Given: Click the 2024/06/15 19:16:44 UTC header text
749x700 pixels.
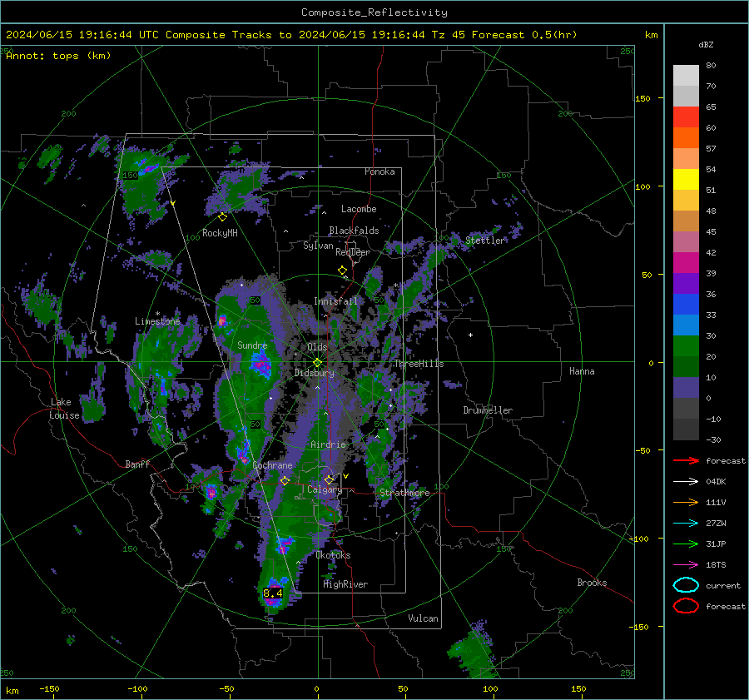Looking at the screenshot, I should point(82,35).
